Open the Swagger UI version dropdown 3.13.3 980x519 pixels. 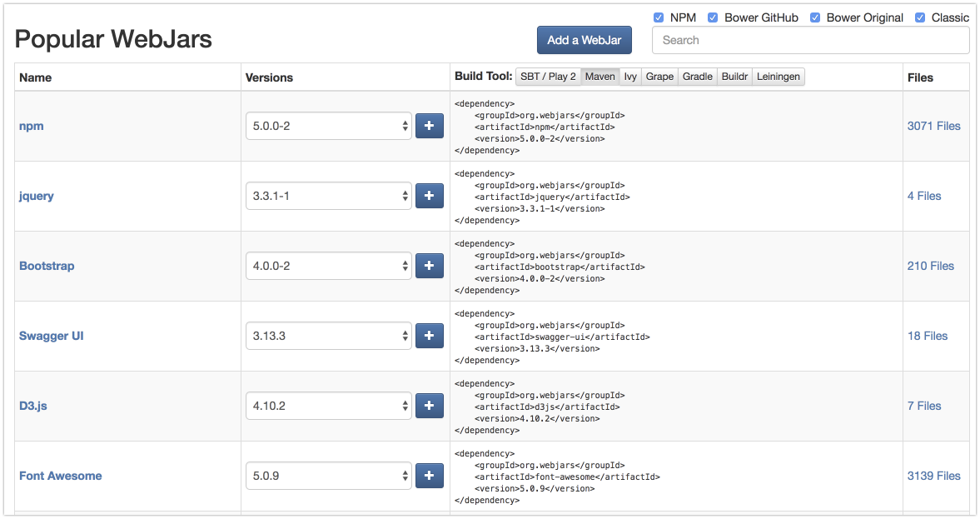(329, 336)
